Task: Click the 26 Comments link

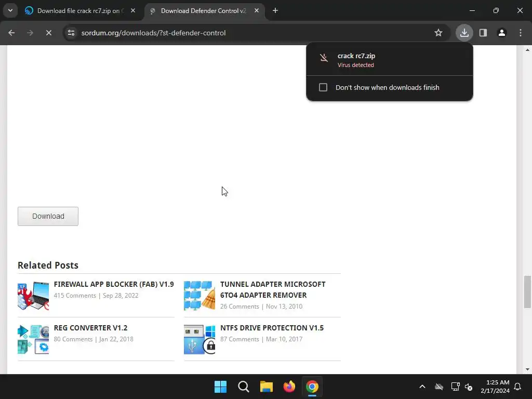Action: [240, 307]
